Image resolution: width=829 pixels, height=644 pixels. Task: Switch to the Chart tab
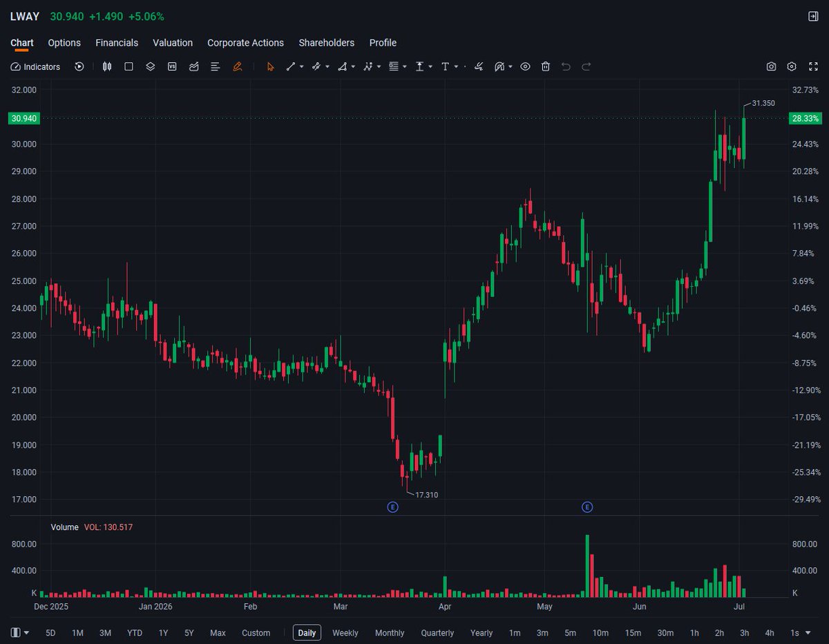click(x=22, y=43)
